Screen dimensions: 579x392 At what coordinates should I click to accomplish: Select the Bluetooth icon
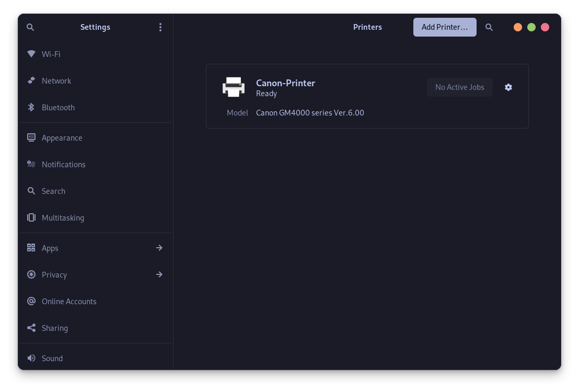pos(31,107)
